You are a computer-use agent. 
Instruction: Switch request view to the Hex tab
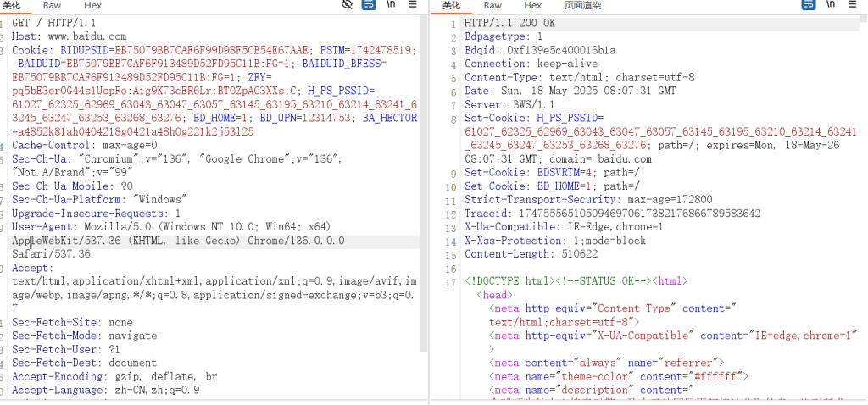pos(92,6)
